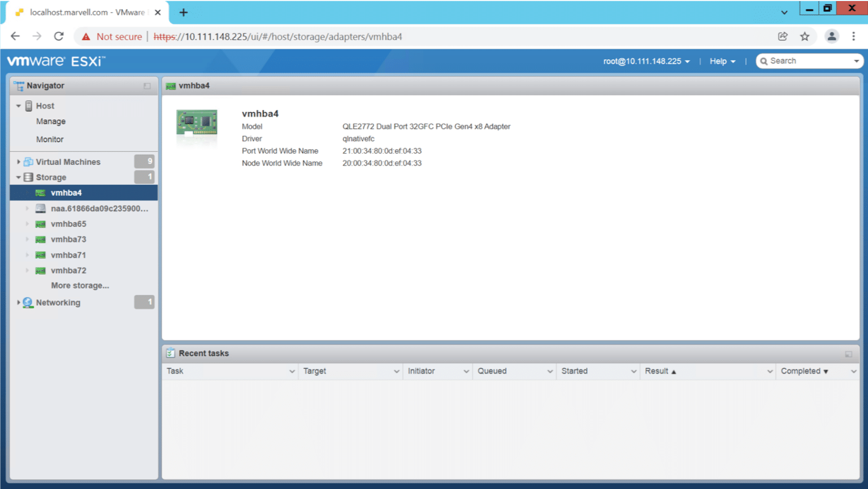The width and height of the screenshot is (868, 489).
Task: Open the More storage... link
Action: [x=80, y=286]
